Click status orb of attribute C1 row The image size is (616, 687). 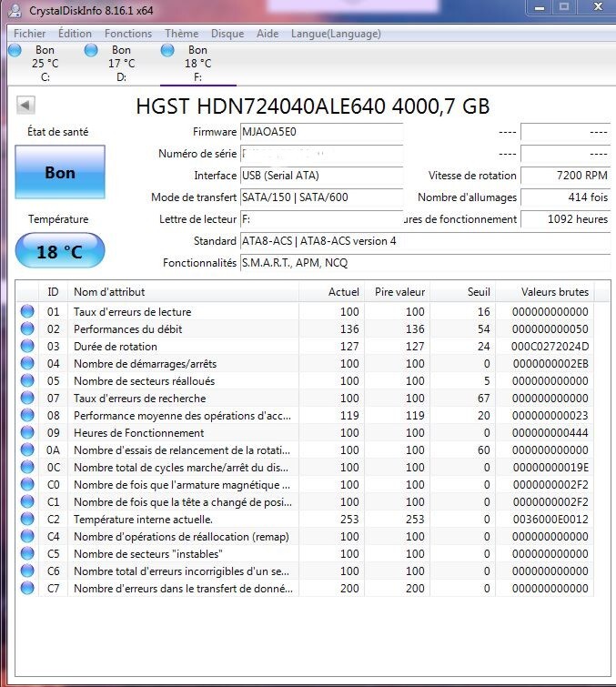pos(27,501)
